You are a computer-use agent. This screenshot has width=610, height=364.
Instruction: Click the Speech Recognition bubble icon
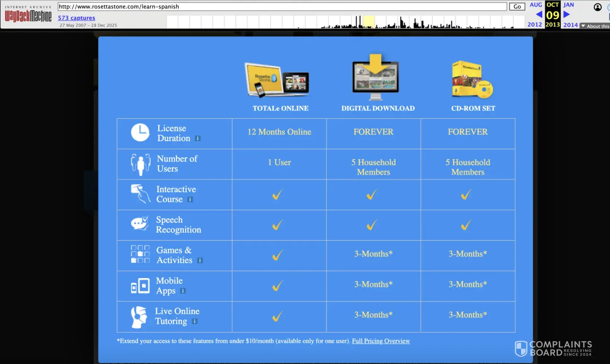[x=140, y=223]
